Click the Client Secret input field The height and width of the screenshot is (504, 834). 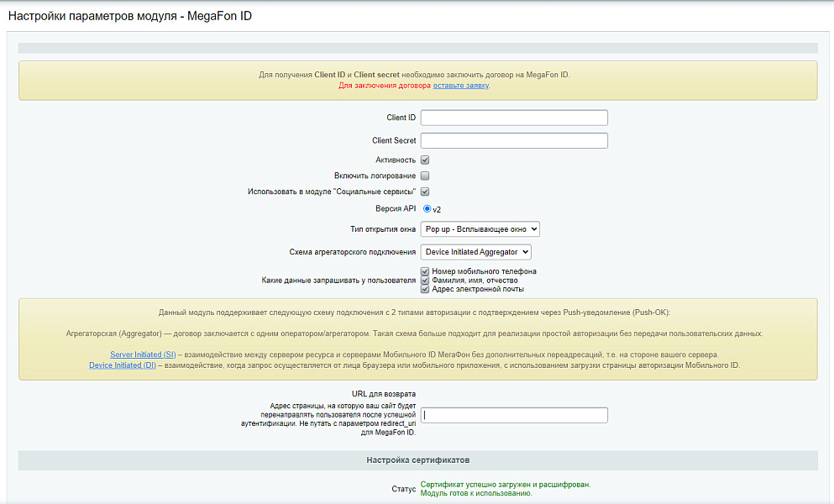click(x=513, y=140)
